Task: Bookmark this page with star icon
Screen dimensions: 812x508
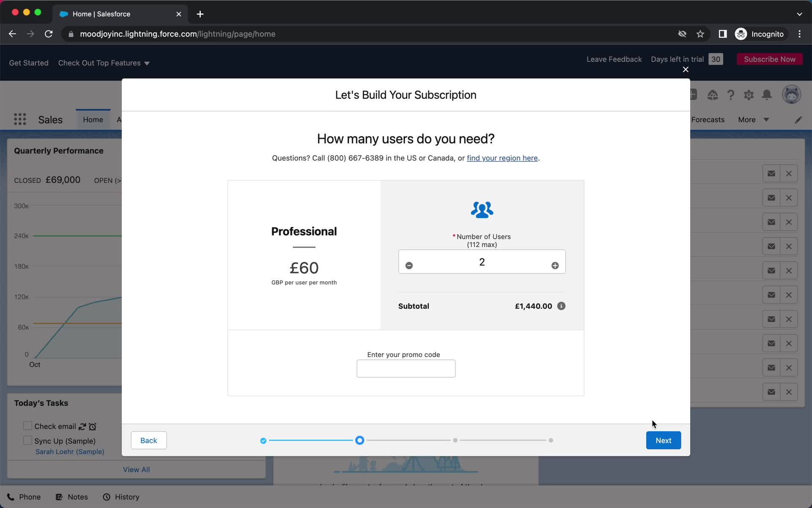Action: click(x=700, y=34)
